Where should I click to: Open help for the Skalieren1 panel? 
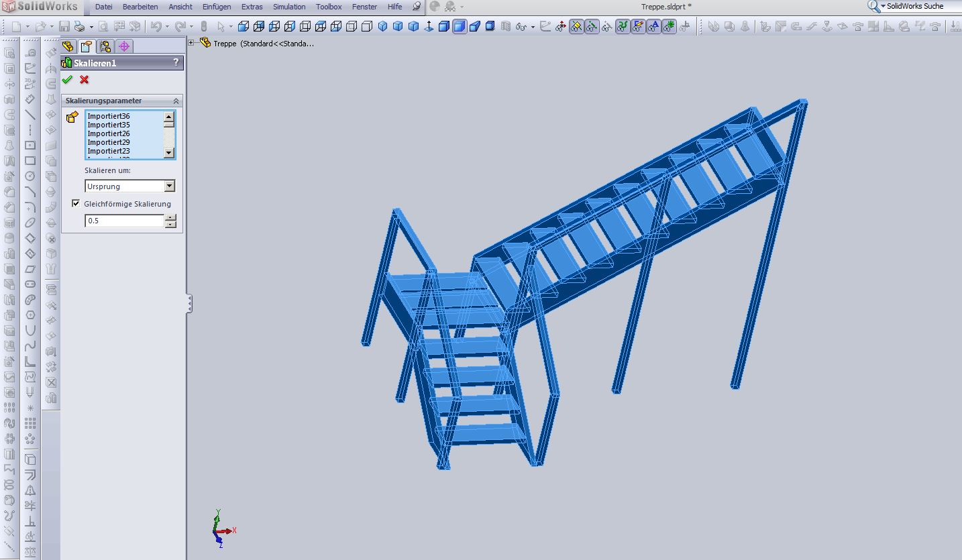176,62
